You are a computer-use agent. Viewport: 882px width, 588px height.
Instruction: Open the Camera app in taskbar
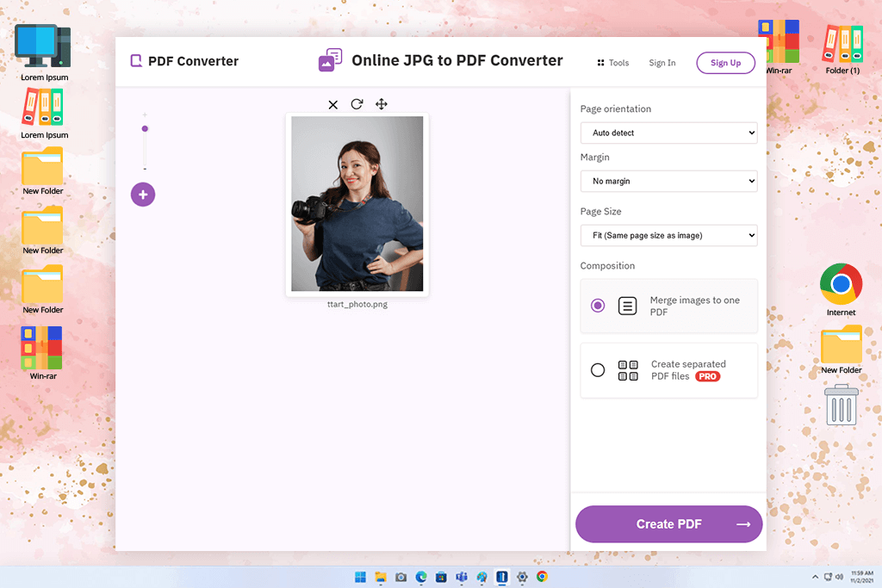coord(401,577)
